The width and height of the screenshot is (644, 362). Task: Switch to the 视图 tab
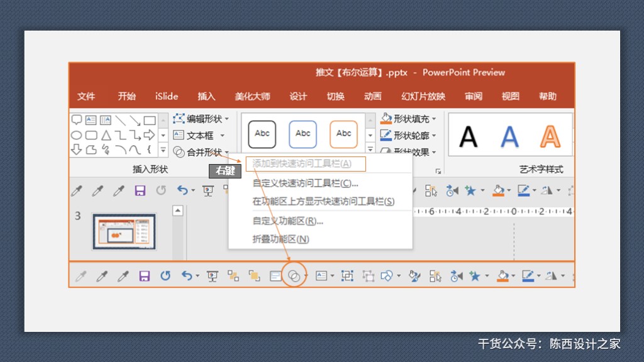(x=510, y=96)
